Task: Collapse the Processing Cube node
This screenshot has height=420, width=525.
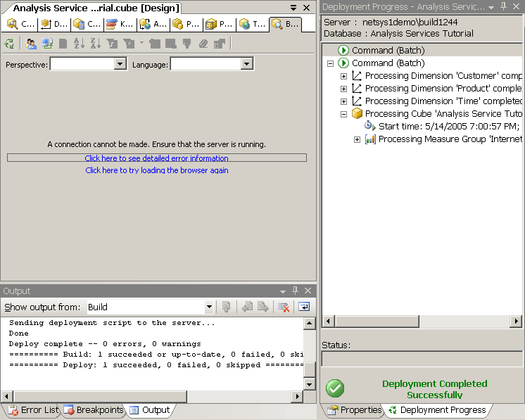Action: pos(343,114)
